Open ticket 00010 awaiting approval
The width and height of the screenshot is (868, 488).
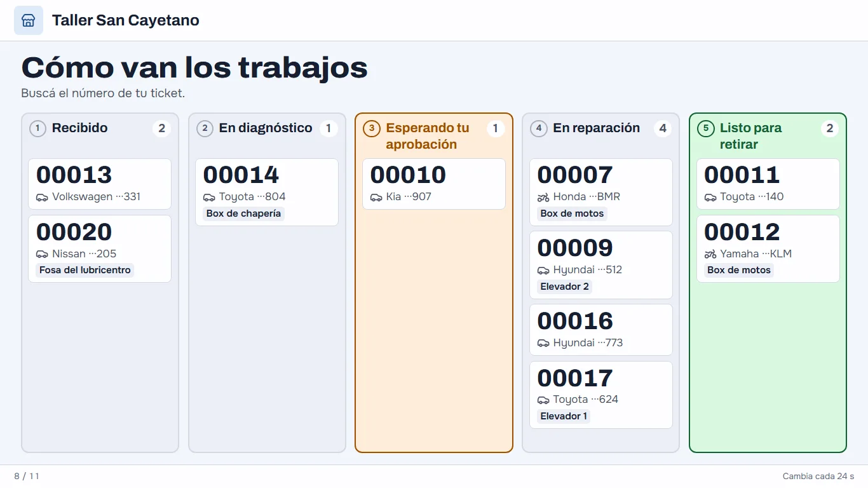pyautogui.click(x=434, y=184)
